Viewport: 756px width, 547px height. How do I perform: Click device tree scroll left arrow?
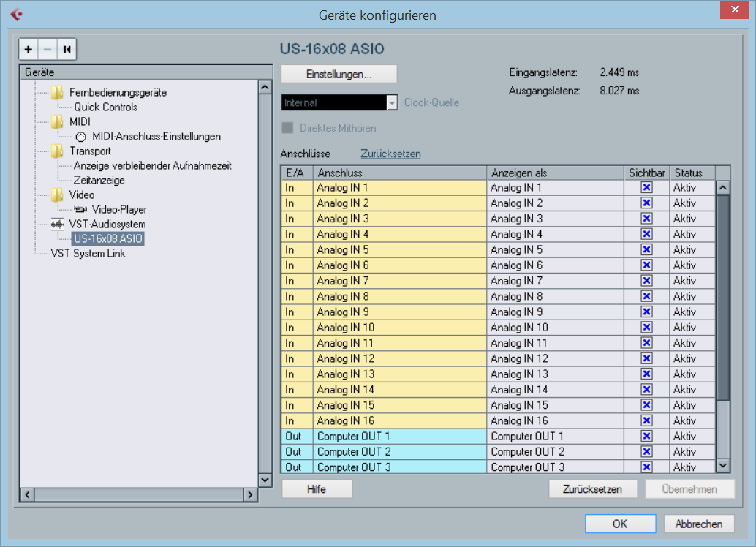tap(28, 494)
